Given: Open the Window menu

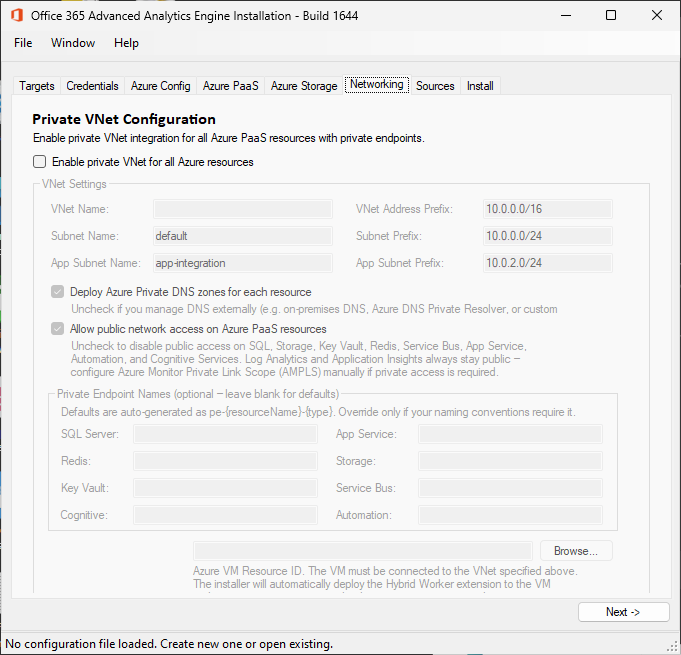Looking at the screenshot, I should [73, 43].
